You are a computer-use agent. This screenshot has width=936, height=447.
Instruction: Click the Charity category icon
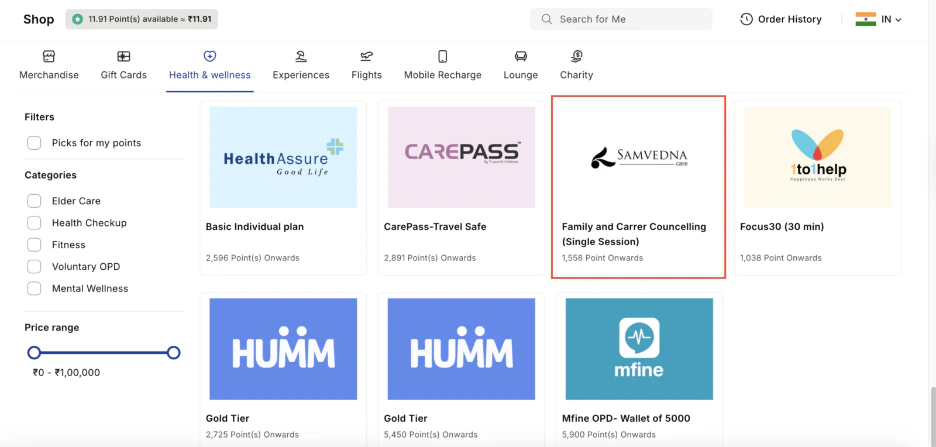coord(577,56)
